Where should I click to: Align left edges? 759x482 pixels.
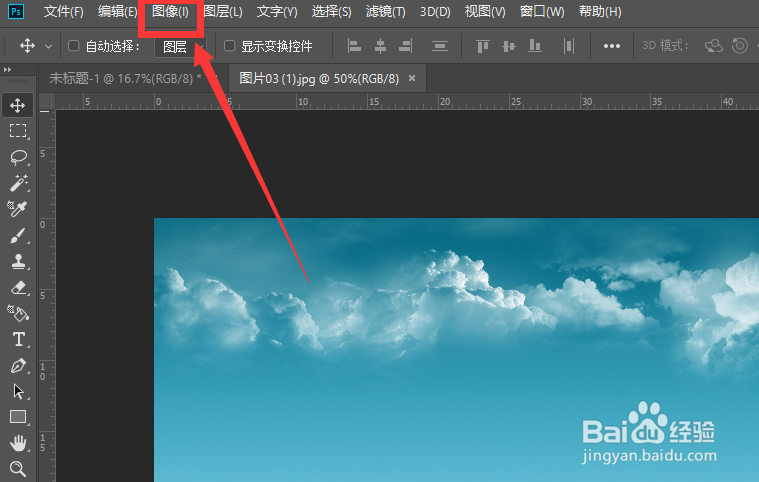(354, 46)
